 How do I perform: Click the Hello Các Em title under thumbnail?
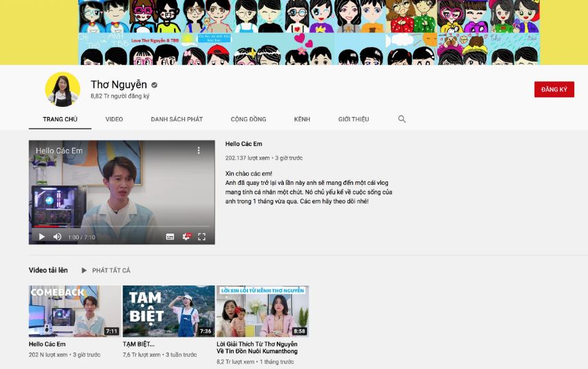[47, 344]
